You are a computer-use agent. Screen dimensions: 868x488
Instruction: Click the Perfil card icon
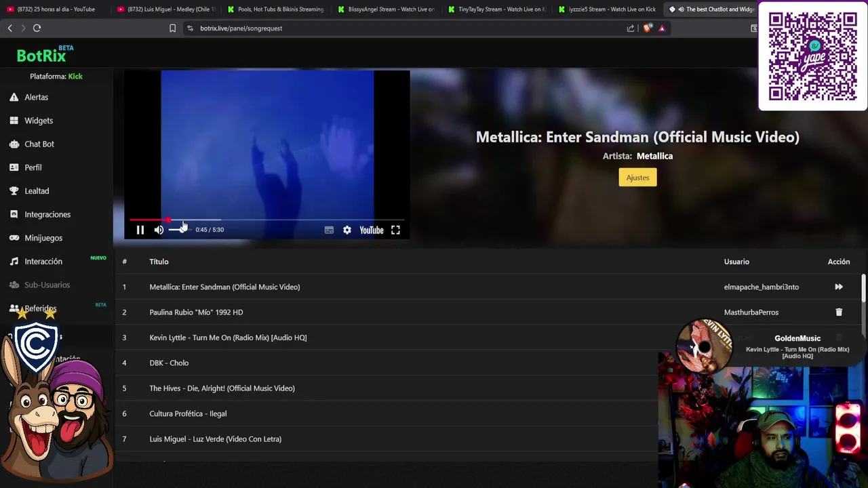coord(14,167)
